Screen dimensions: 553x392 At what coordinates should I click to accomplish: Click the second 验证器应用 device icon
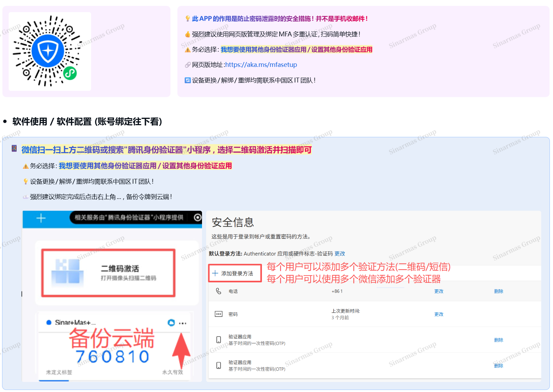click(x=219, y=365)
